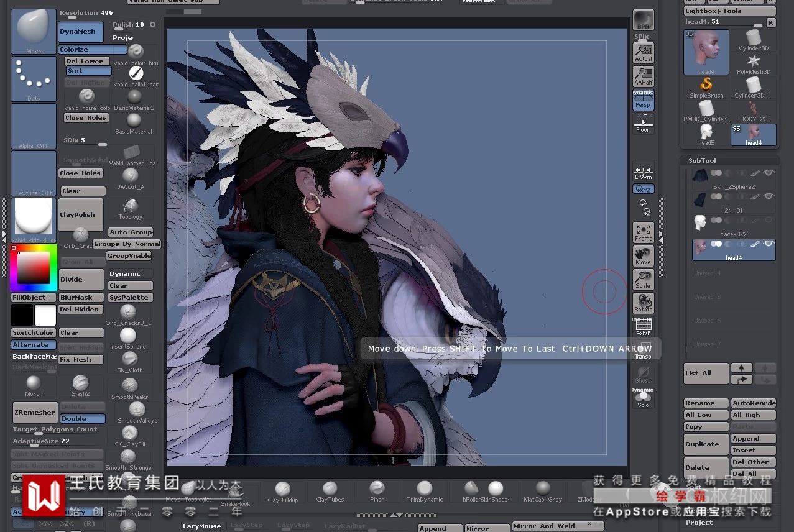The image size is (794, 532).
Task: Select the MatCap Gray material
Action: [x=543, y=491]
